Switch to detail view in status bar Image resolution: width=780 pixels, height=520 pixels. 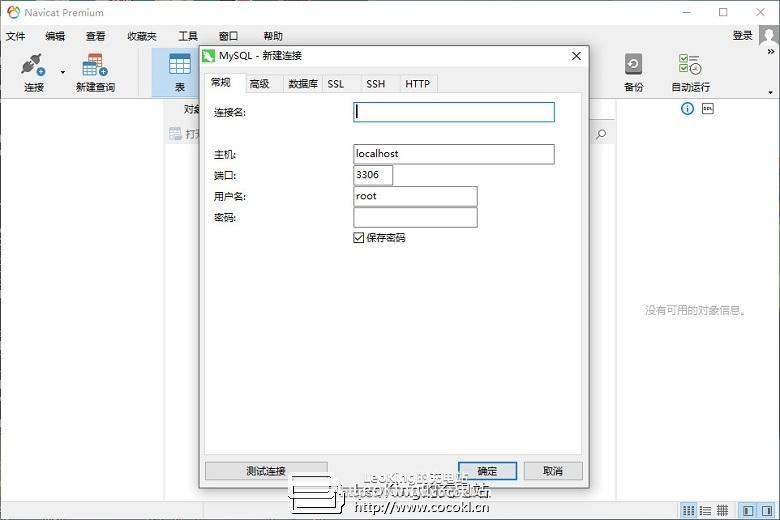pyautogui.click(x=722, y=511)
